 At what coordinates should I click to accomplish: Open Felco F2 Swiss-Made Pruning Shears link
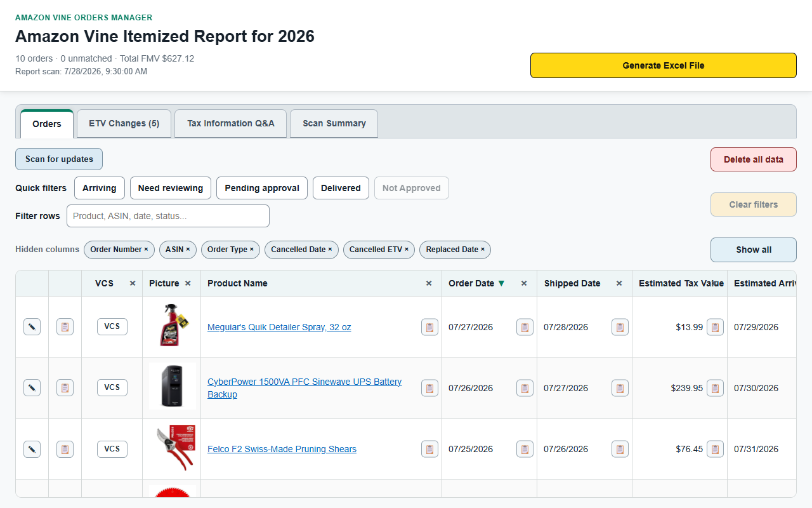pos(282,449)
